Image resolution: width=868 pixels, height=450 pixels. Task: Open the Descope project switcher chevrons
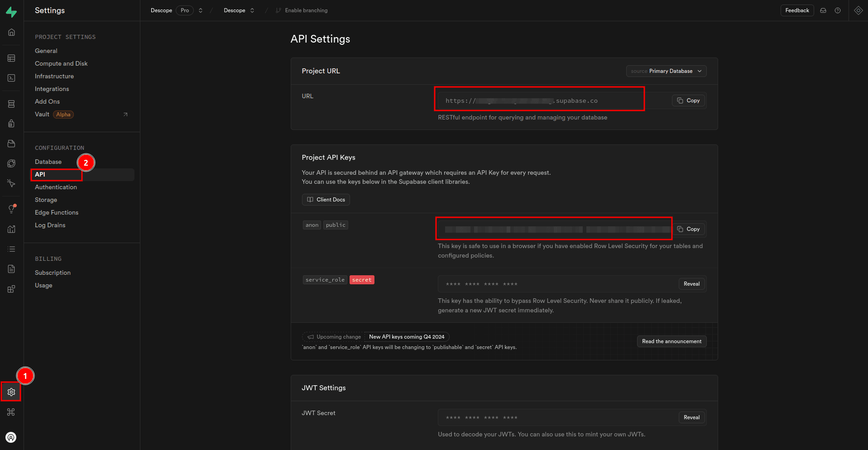(252, 10)
